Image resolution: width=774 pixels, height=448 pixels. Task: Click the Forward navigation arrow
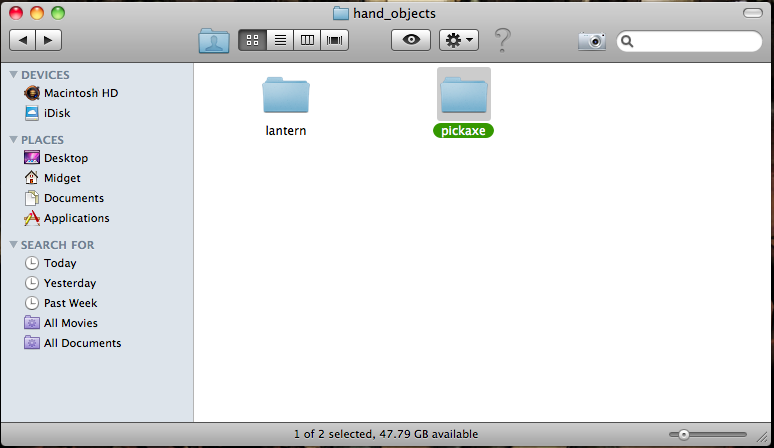(x=48, y=40)
